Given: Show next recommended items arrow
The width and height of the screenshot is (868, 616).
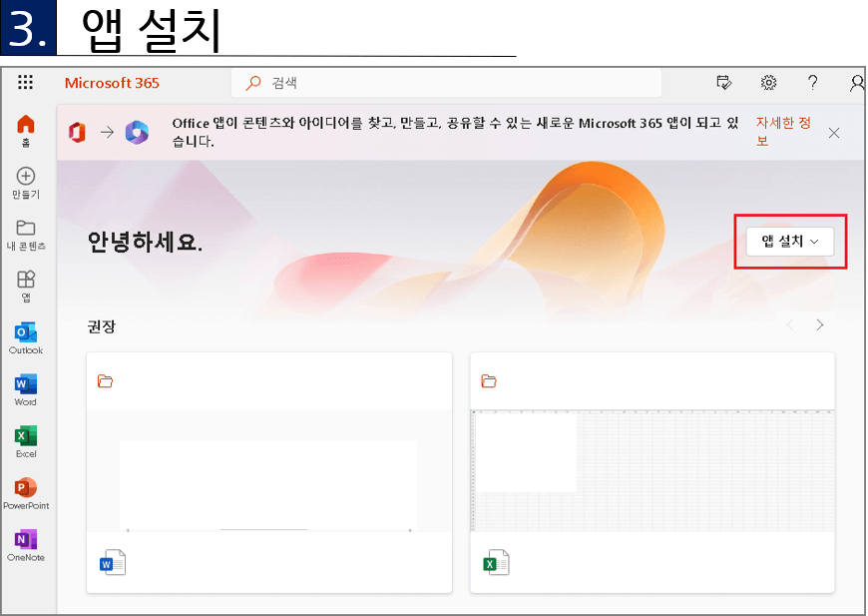Looking at the screenshot, I should pyautogui.click(x=820, y=325).
